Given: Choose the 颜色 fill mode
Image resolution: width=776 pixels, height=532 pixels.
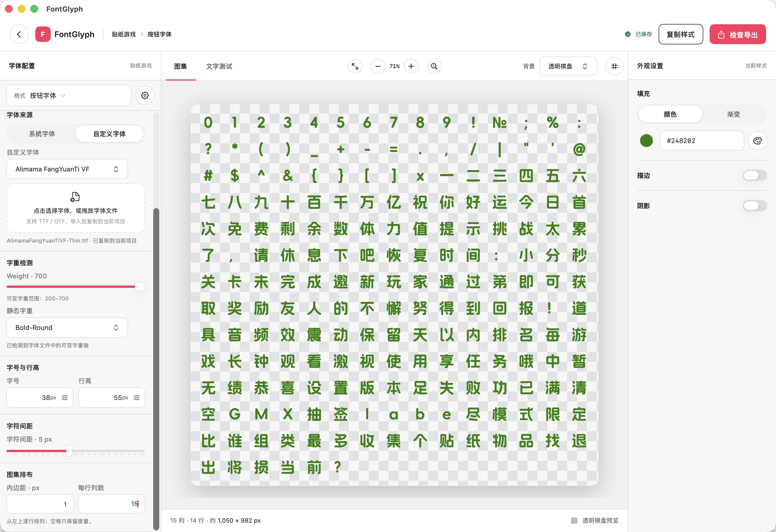Looking at the screenshot, I should (670, 114).
